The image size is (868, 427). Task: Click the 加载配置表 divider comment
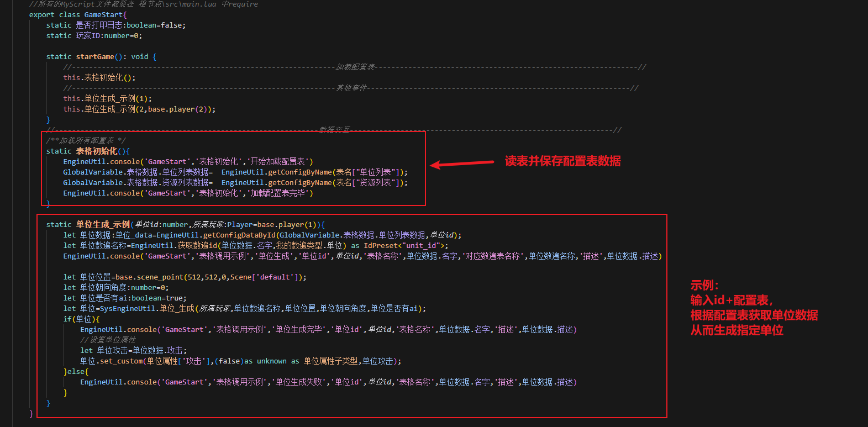pyautogui.click(x=355, y=67)
